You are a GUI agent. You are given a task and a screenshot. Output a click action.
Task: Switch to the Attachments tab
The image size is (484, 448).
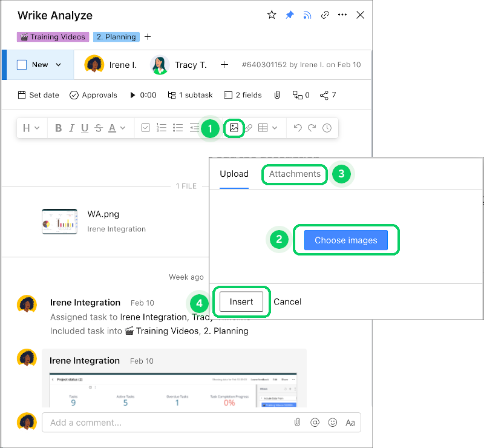click(295, 174)
